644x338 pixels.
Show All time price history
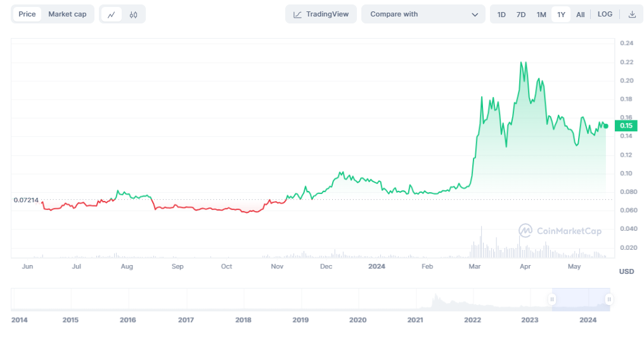(580, 14)
